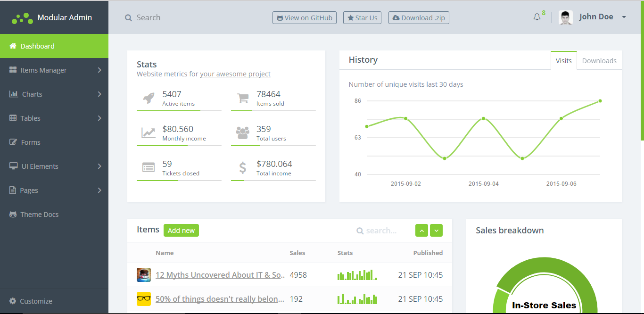Expand the Tables submenu chevron
Viewport: 644px width, 314px height.
[99, 118]
